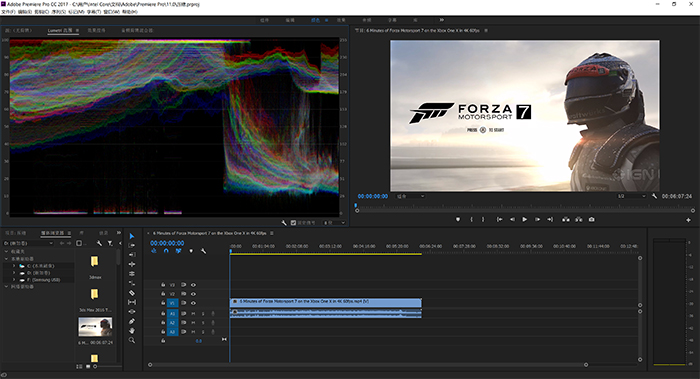
Task: Play the sequence in Program monitor
Action: [525, 219]
